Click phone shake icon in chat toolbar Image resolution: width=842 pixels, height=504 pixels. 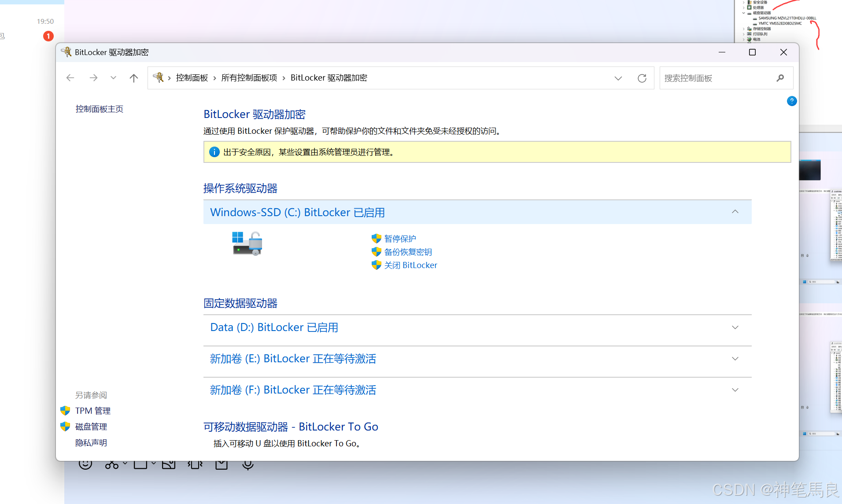[x=195, y=465]
